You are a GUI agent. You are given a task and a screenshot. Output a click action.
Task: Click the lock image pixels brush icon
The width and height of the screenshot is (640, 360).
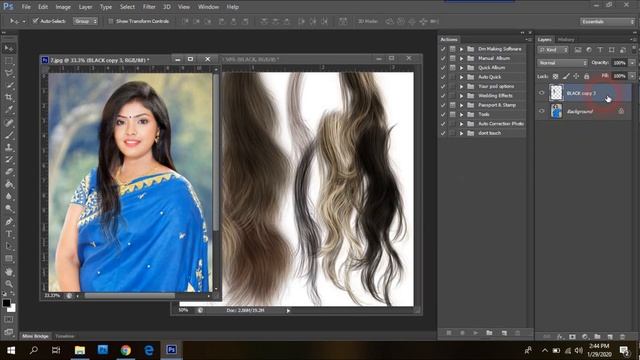point(566,76)
